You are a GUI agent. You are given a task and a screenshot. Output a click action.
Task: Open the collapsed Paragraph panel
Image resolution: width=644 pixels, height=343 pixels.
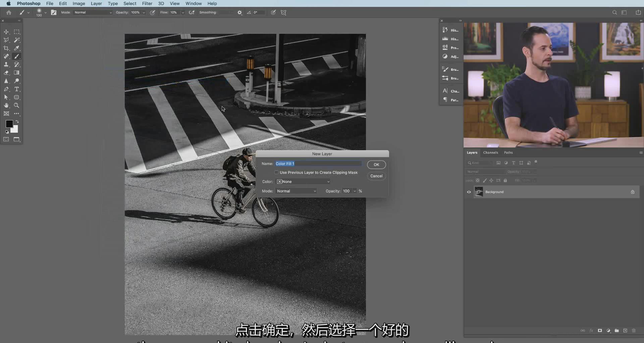[450, 100]
